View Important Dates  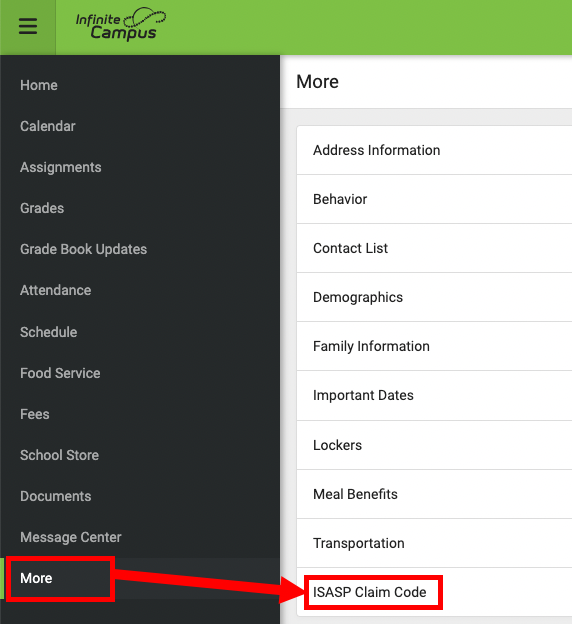434,395
